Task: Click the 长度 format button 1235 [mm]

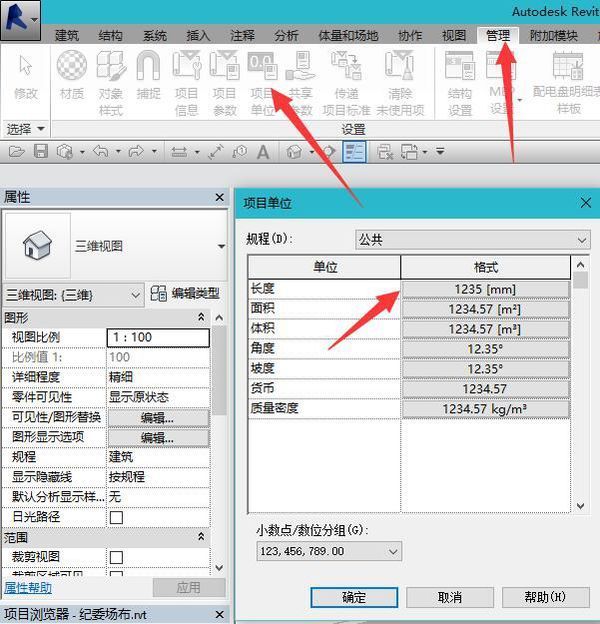Action: point(485,289)
